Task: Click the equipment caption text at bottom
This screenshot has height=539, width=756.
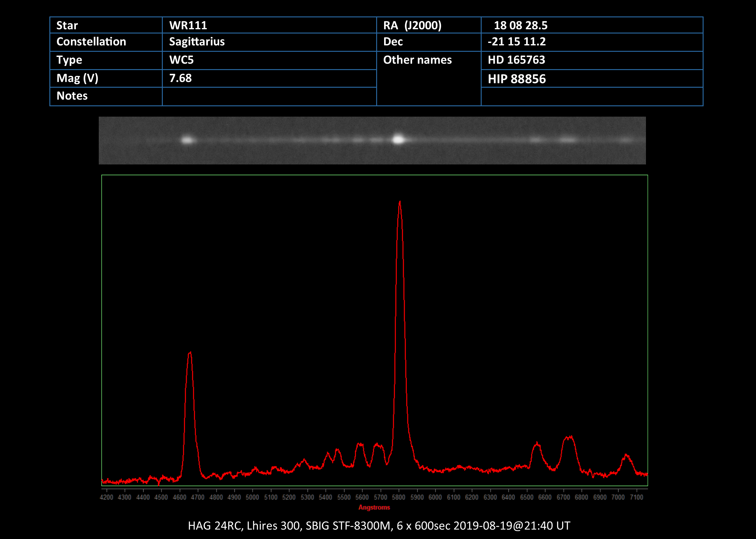Action: point(379,526)
